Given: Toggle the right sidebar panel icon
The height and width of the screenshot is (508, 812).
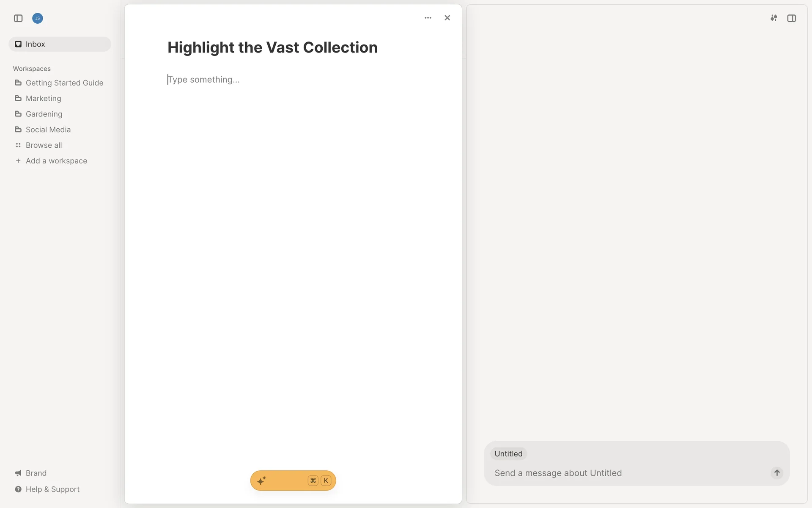Looking at the screenshot, I should point(792,18).
